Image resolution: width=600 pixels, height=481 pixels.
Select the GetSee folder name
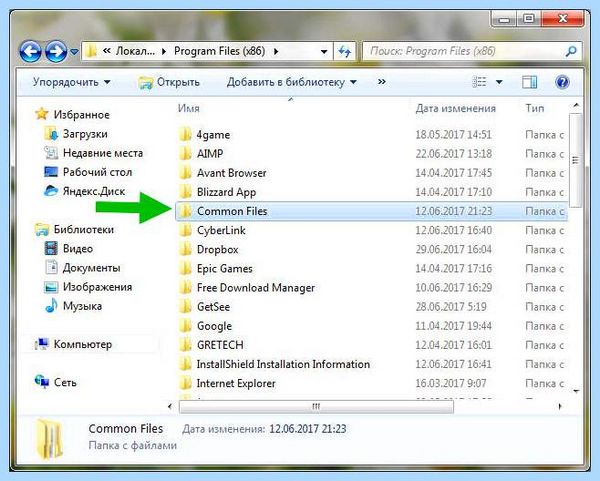[213, 307]
